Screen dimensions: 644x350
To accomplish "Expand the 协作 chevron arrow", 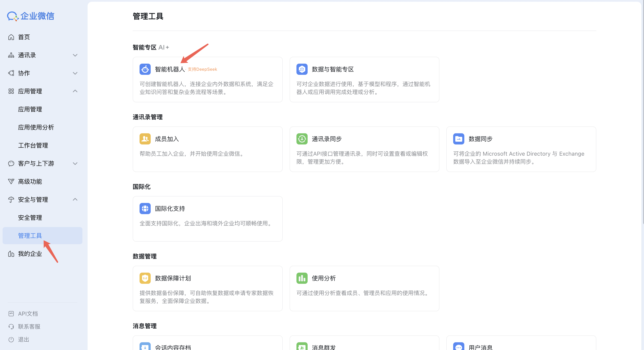I will click(x=75, y=73).
